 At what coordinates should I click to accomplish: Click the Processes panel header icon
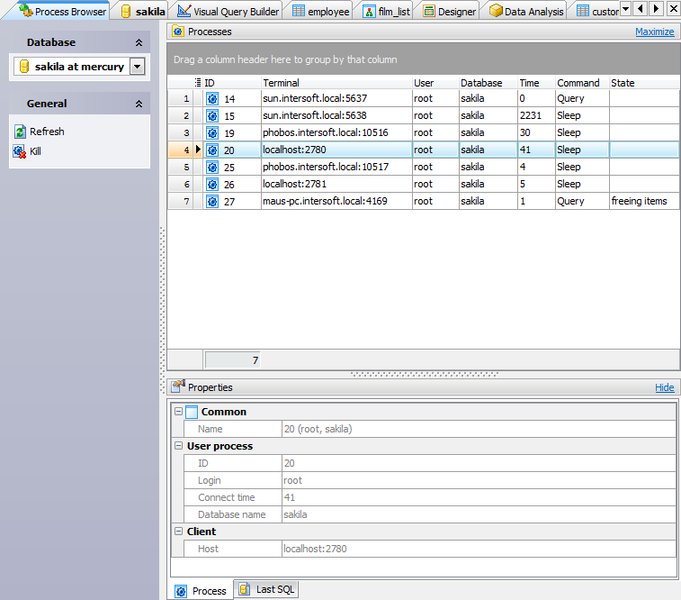pyautogui.click(x=178, y=31)
